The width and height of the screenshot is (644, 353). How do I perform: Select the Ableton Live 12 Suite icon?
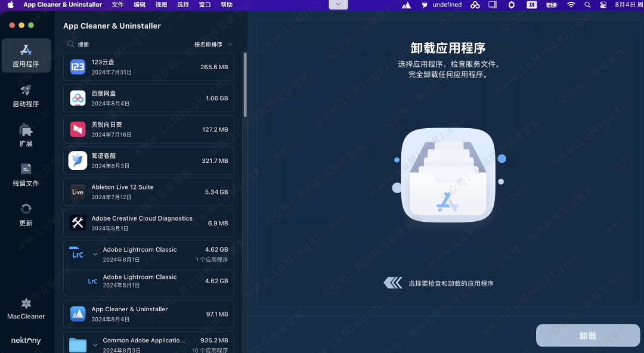tap(78, 192)
